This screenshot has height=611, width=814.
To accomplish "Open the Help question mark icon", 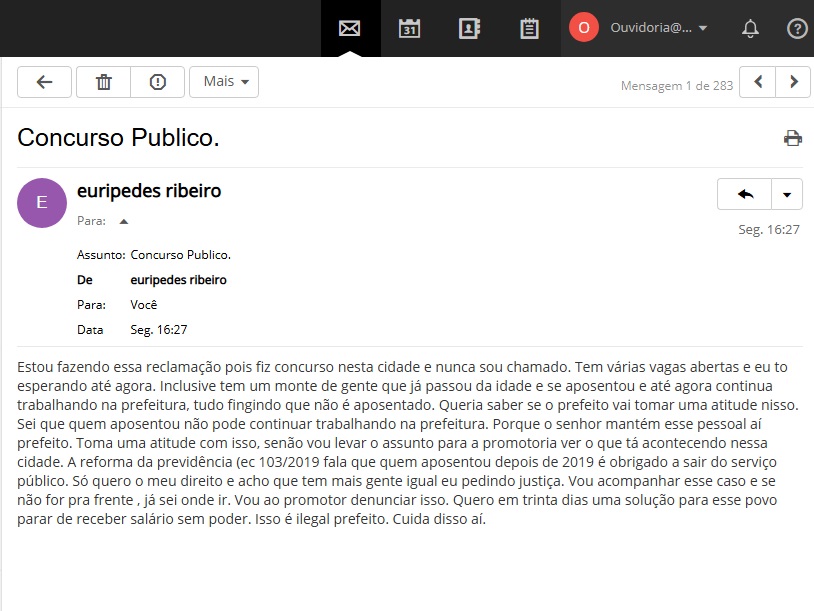I will (797, 28).
